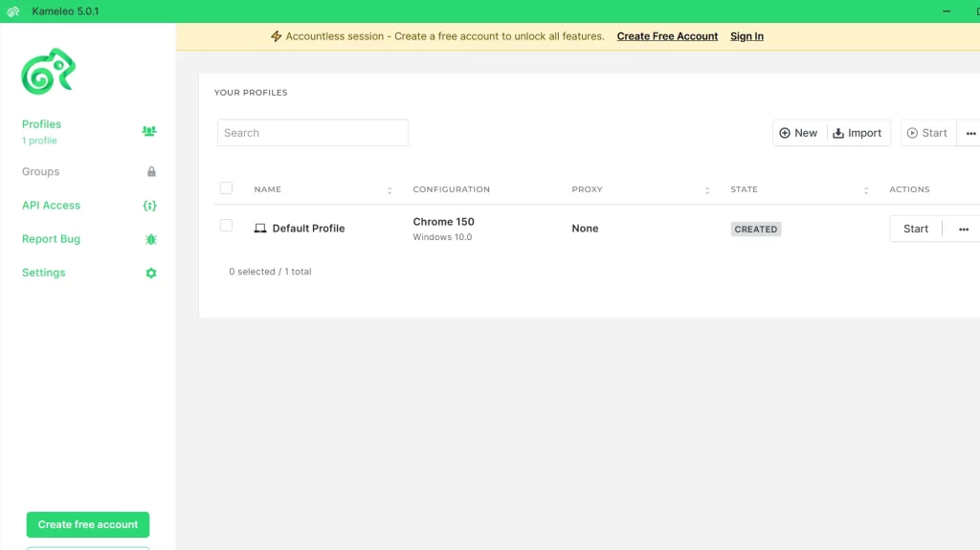
Task: Click the Report Bug beetle icon
Action: click(x=150, y=239)
